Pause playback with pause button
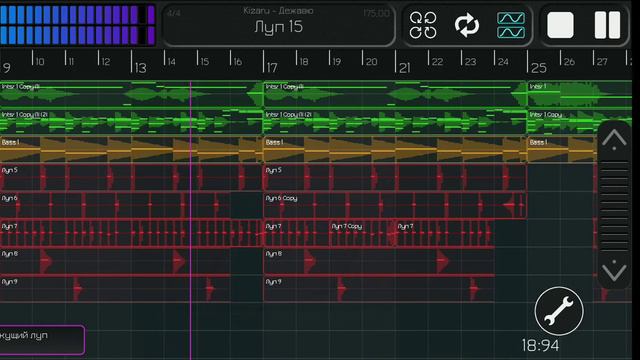The width and height of the screenshot is (640, 360). 607,25
